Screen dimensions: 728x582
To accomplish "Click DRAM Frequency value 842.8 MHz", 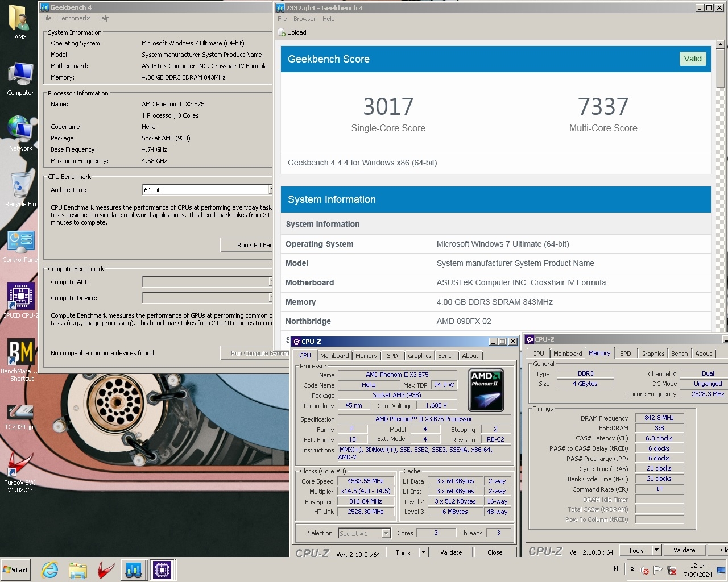I will click(659, 418).
